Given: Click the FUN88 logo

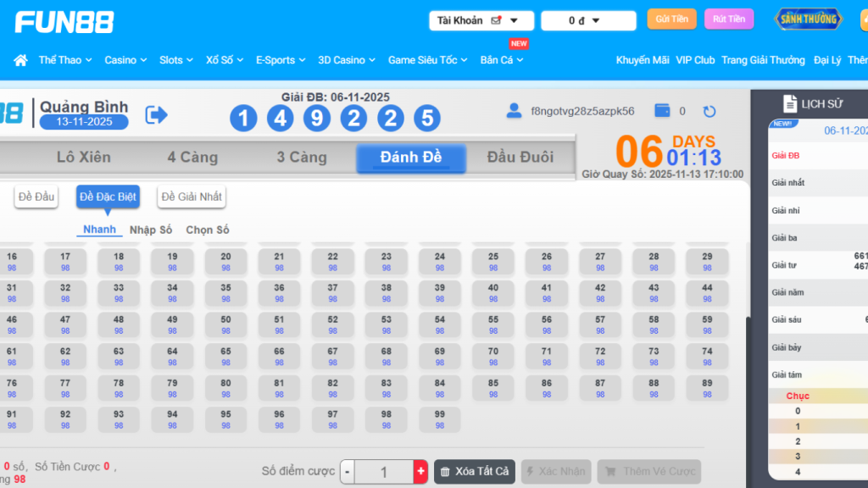Looking at the screenshot, I should (64, 21).
